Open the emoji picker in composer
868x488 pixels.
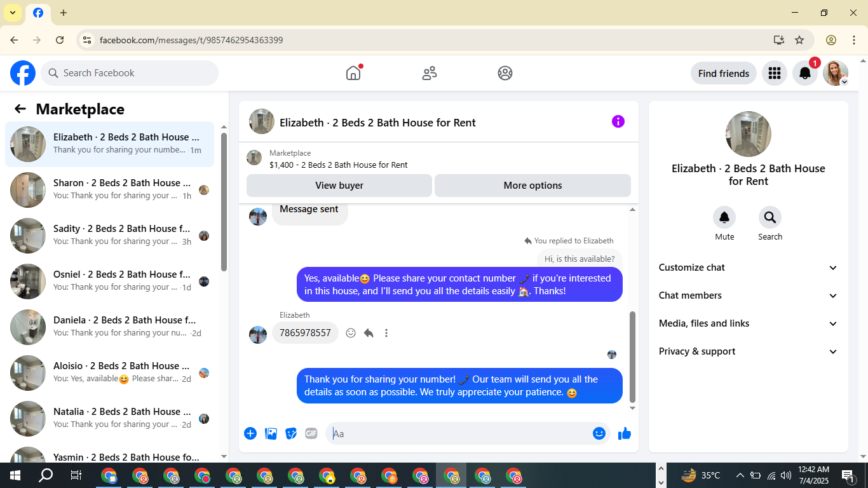coord(599,433)
